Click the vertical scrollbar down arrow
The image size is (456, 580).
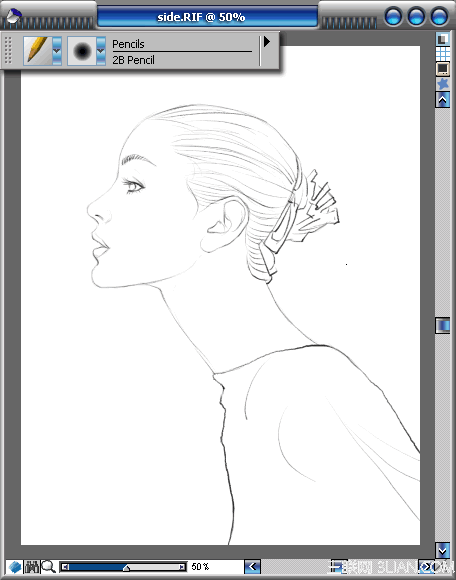click(x=442, y=550)
